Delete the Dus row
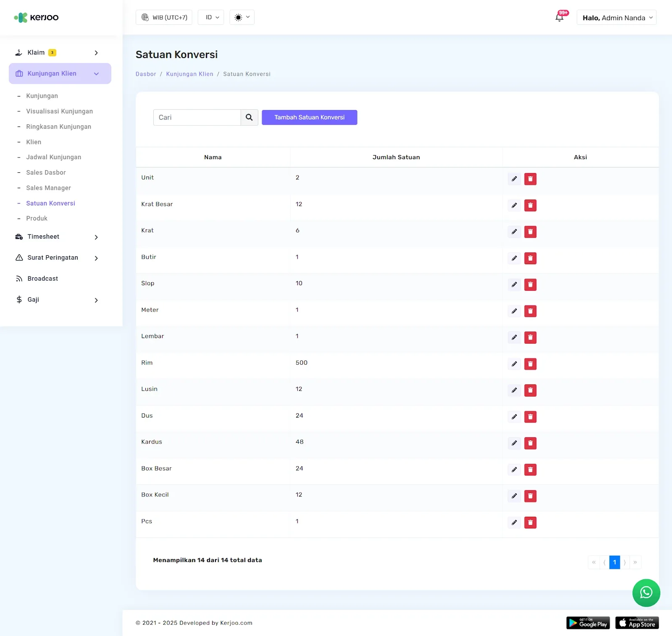 (x=530, y=417)
